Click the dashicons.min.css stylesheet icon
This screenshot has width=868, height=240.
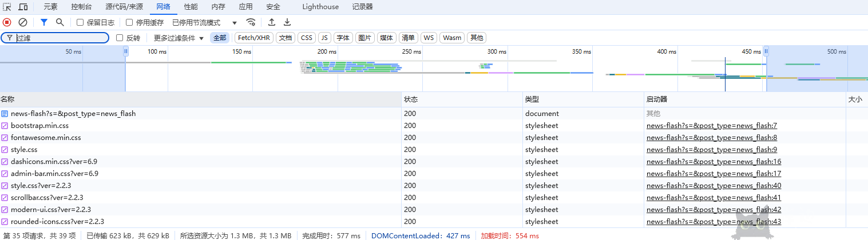[5, 161]
